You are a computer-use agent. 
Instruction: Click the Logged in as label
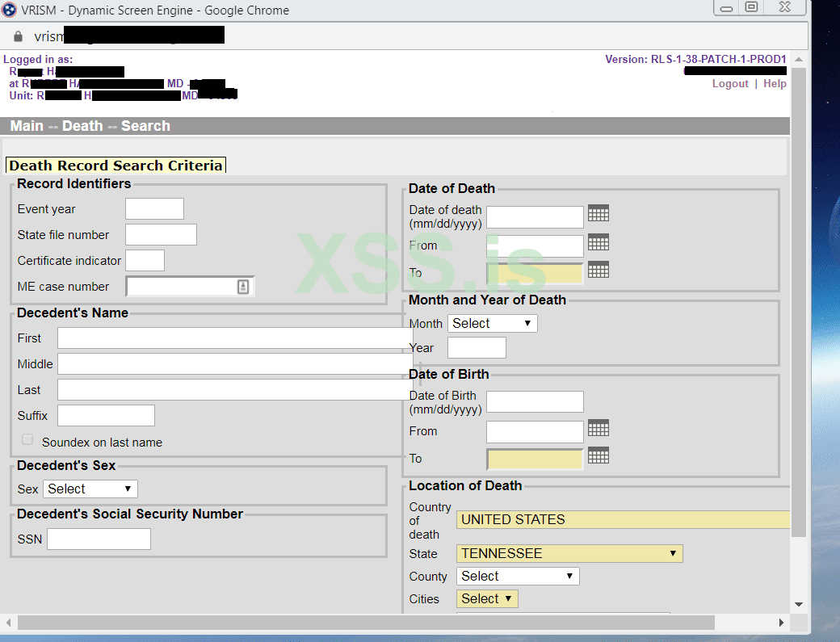[x=38, y=59]
